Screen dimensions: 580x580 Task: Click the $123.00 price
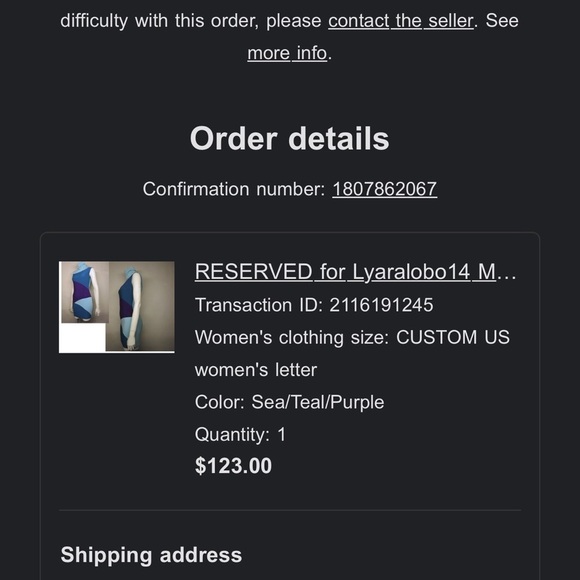click(233, 465)
